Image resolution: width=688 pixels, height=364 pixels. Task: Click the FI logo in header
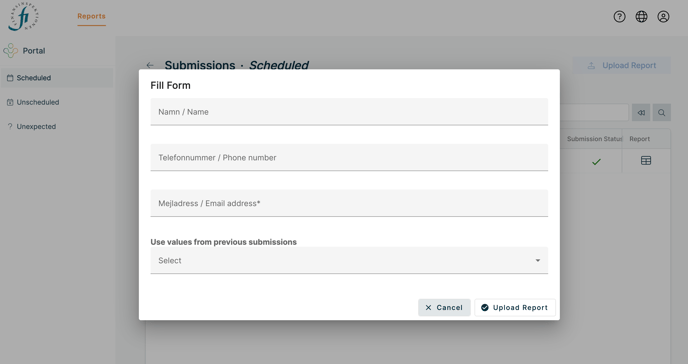(24, 17)
